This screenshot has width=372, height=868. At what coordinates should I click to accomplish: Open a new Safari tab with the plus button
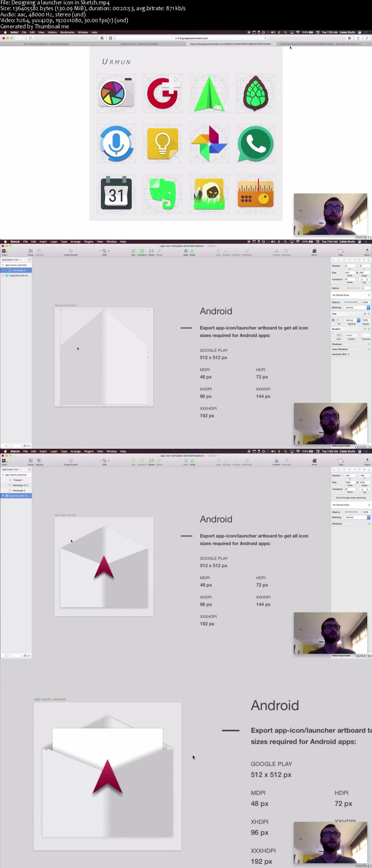pos(369,44)
